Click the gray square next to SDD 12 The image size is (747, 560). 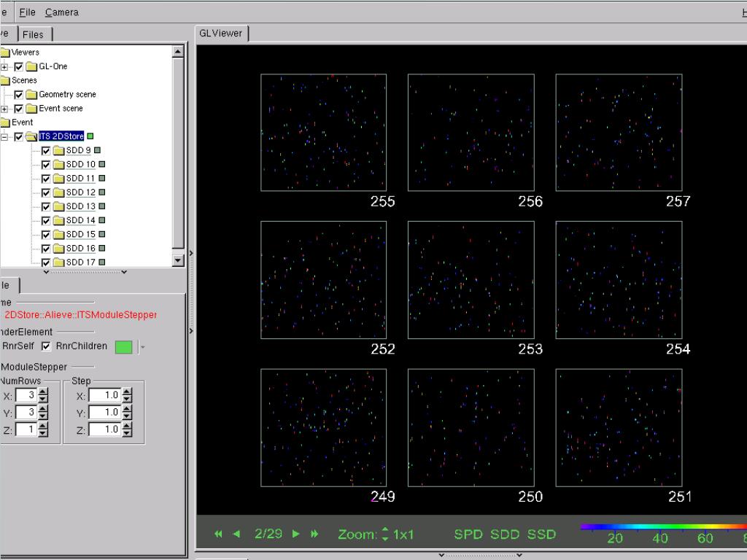(102, 192)
